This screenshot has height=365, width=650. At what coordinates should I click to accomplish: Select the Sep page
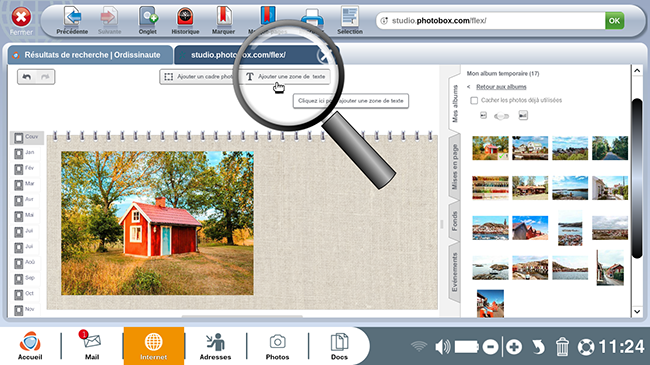click(25, 278)
